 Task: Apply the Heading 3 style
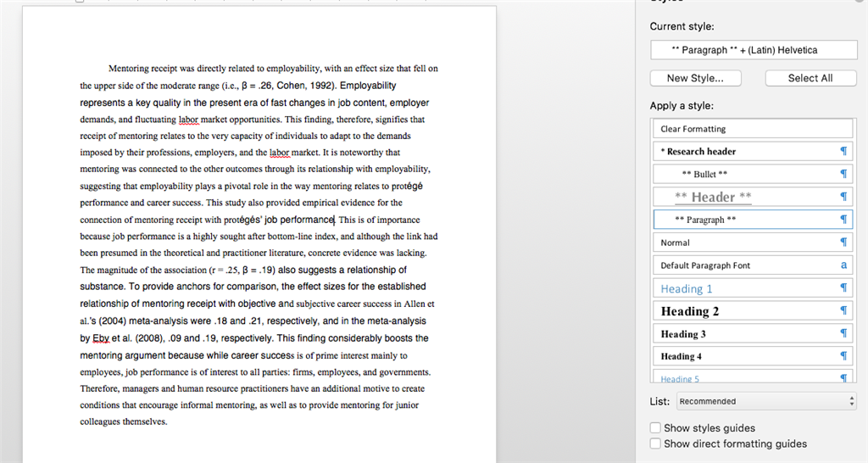pos(753,333)
